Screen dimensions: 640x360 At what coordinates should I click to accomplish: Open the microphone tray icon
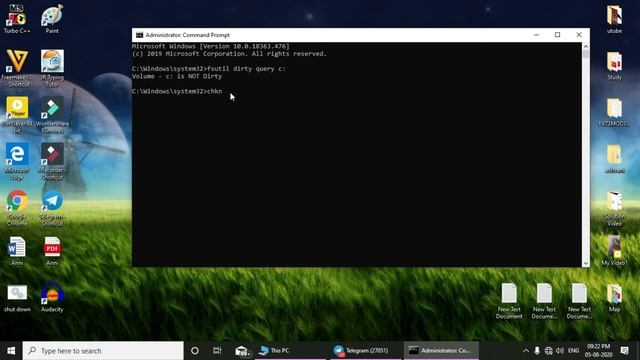(537, 351)
